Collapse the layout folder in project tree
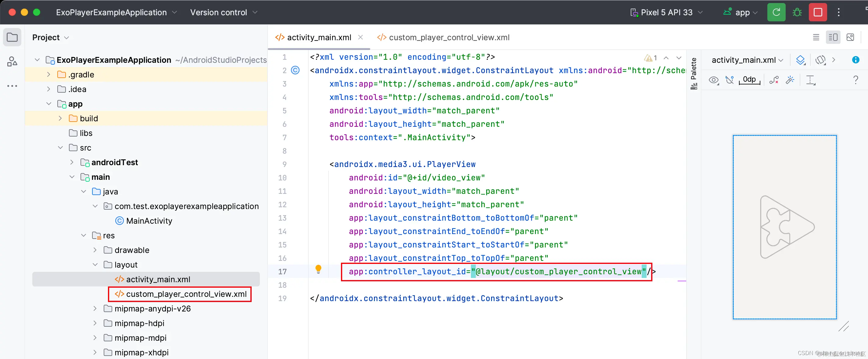The height and width of the screenshot is (359, 868). click(x=95, y=265)
